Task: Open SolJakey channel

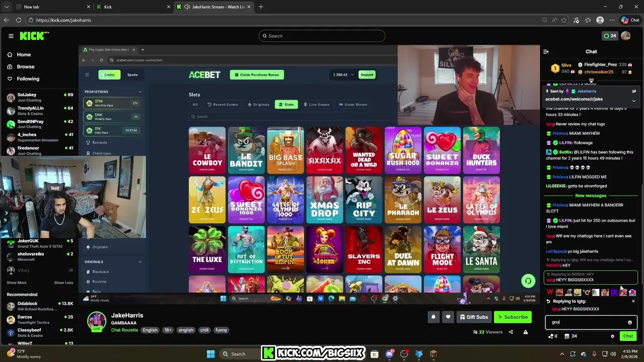Action: click(39, 97)
